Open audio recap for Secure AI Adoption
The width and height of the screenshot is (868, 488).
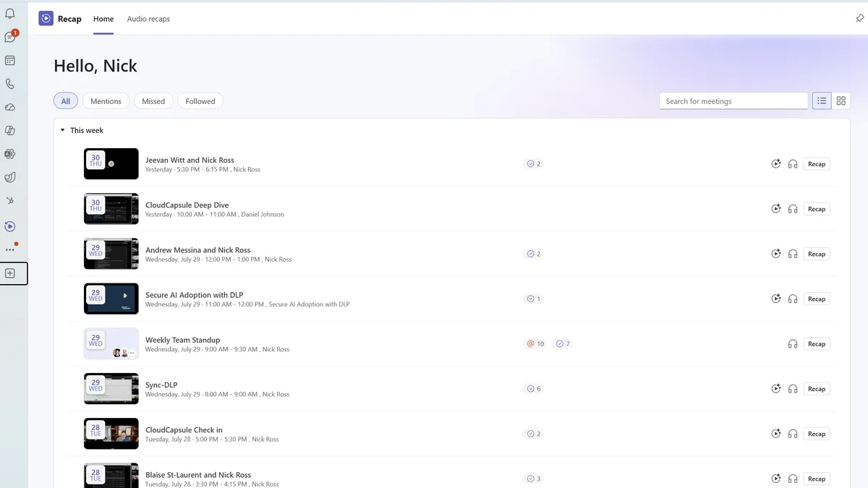[x=793, y=299]
